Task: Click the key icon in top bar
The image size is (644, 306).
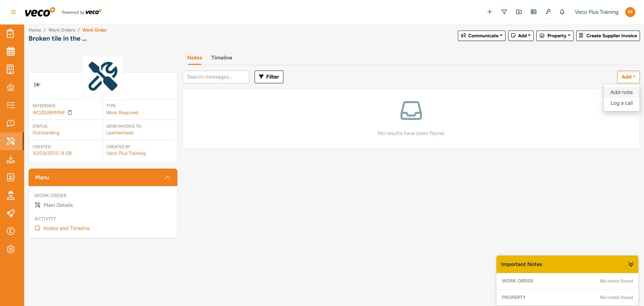Action: (548, 12)
